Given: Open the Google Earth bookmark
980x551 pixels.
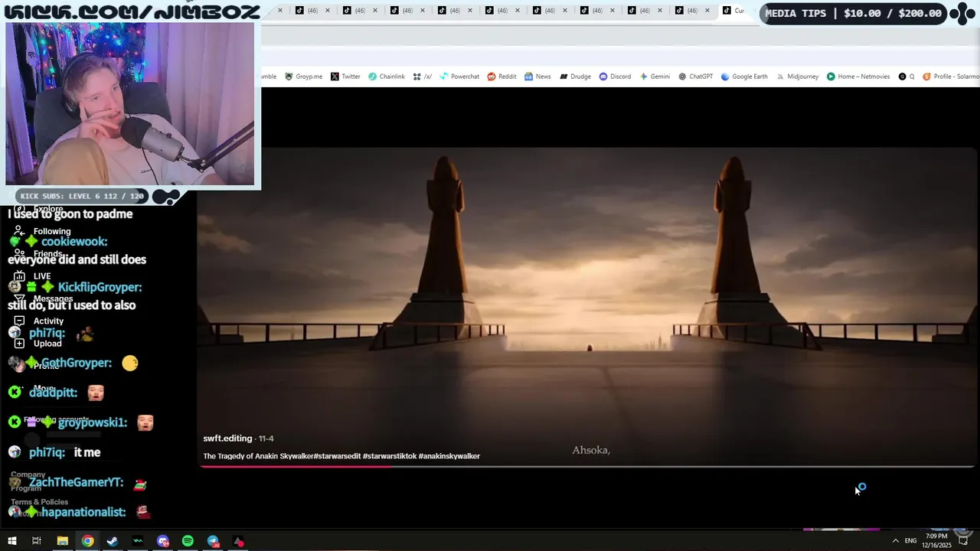Looking at the screenshot, I should [744, 77].
